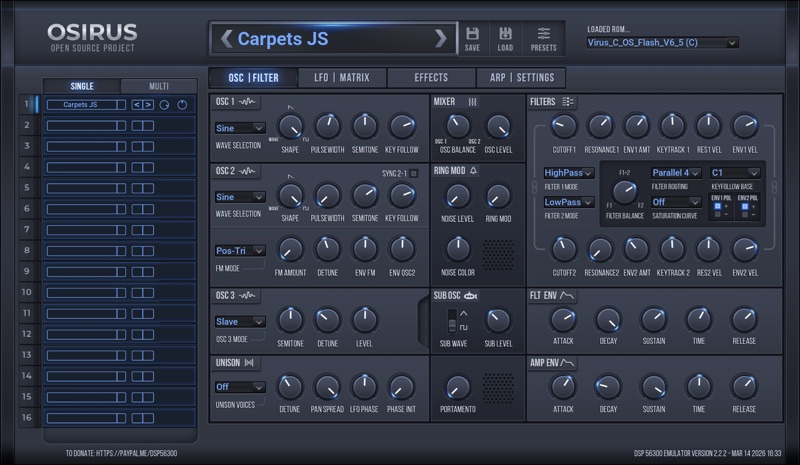Click the Mixer faders icon
The image size is (800, 465).
pyautogui.click(x=472, y=102)
